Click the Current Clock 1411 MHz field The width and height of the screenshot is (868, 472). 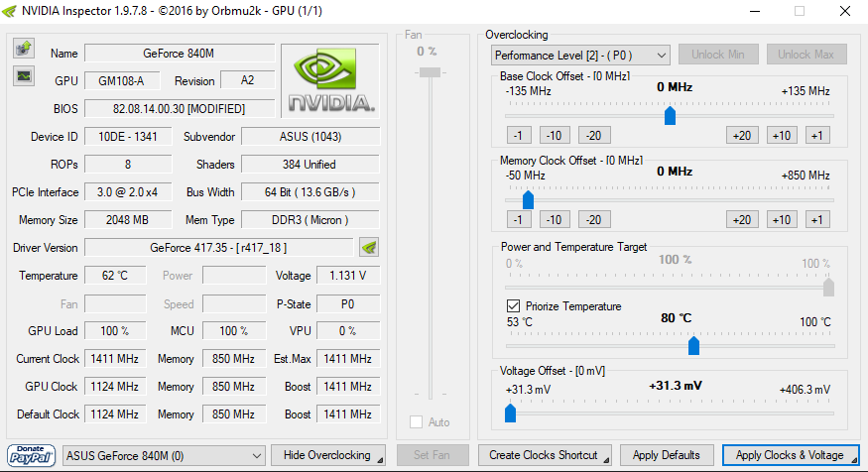(x=115, y=359)
